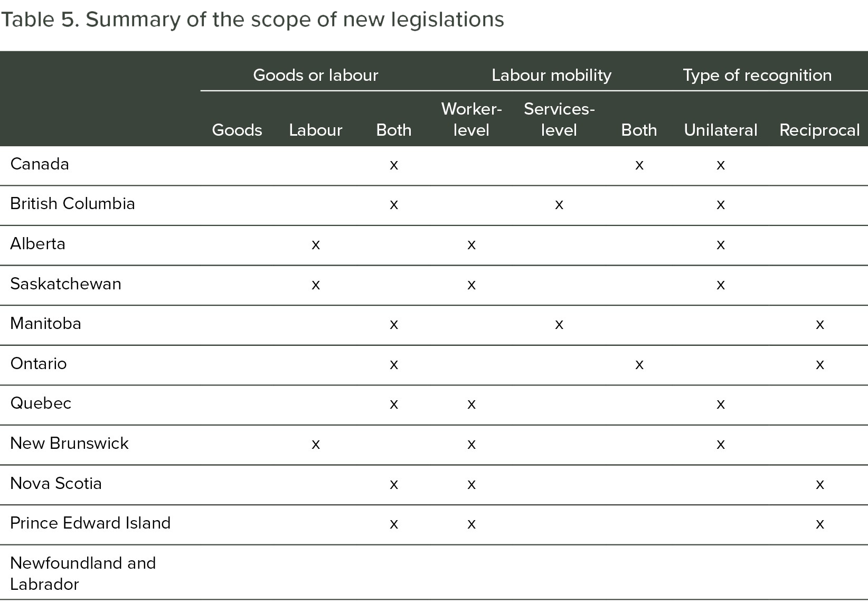Select the 'Saskatchewan' row label
The height and width of the screenshot is (612, 868).
point(65,284)
